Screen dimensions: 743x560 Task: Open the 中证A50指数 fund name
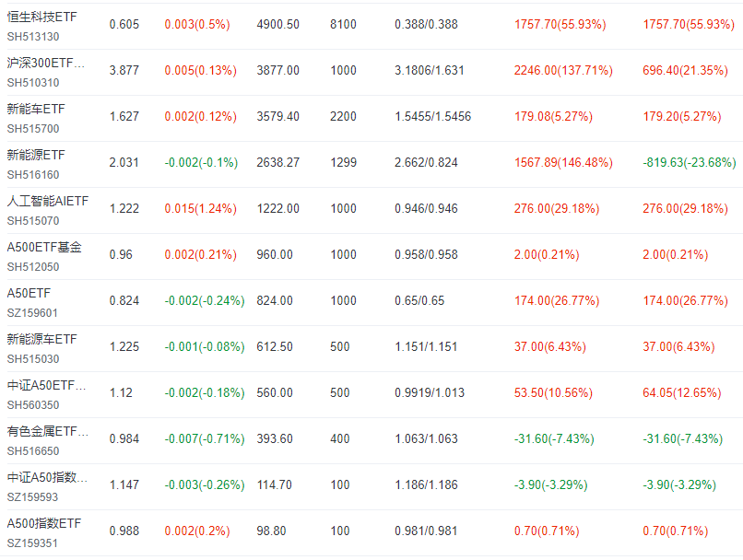point(47,477)
